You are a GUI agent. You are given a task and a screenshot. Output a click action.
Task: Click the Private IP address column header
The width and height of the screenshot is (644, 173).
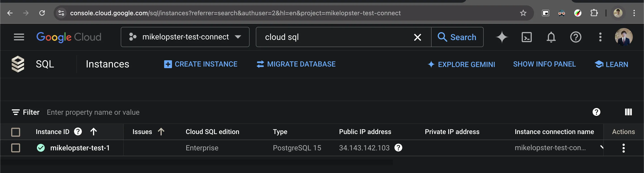pos(452,132)
